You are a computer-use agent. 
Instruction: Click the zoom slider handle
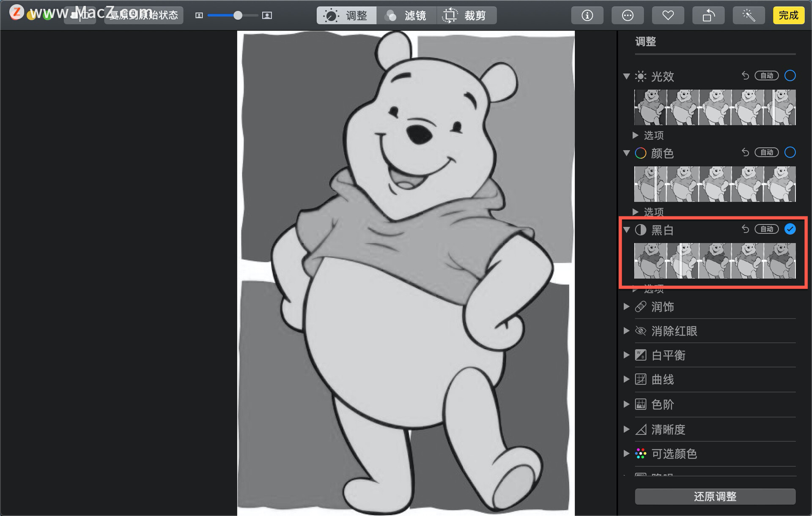click(238, 16)
